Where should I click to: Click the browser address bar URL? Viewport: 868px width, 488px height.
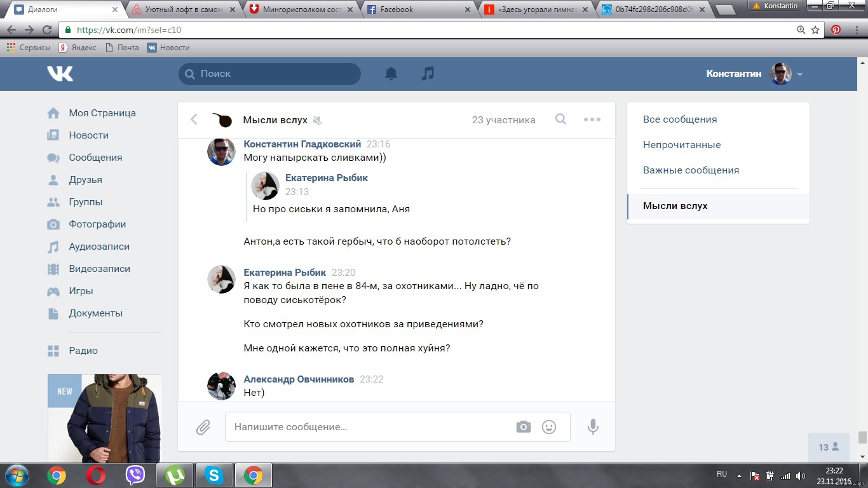[x=129, y=30]
